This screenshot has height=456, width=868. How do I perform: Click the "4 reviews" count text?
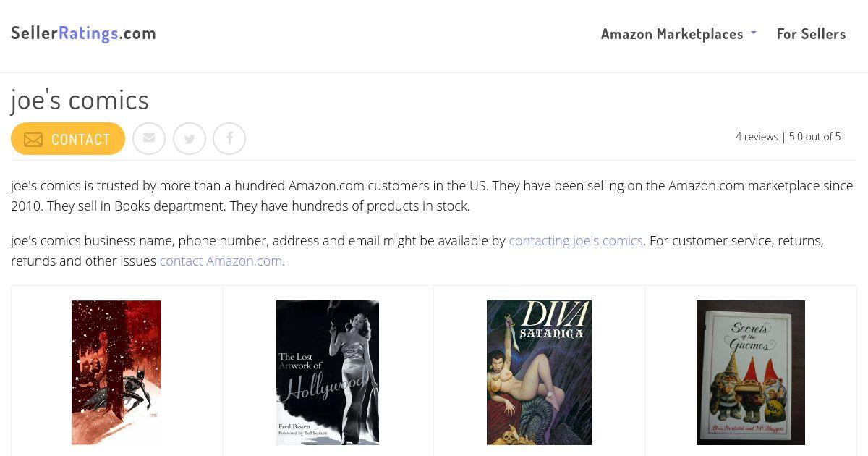click(x=757, y=137)
